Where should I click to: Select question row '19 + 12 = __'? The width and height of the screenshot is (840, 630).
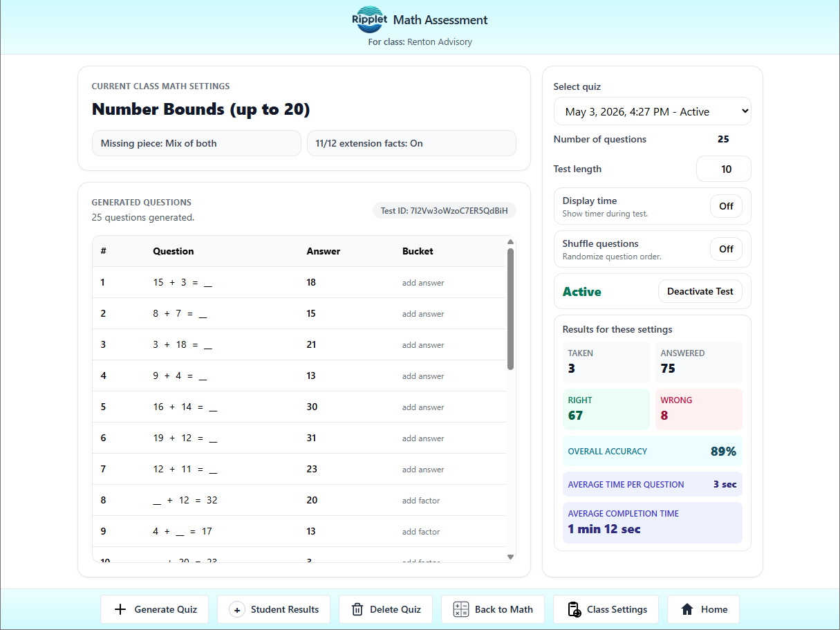click(x=299, y=438)
